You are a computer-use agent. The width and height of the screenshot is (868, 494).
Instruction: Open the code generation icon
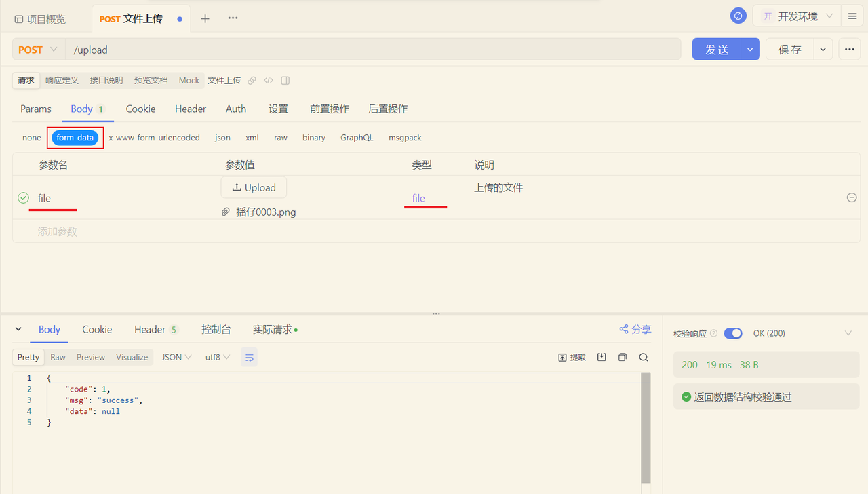[268, 80]
